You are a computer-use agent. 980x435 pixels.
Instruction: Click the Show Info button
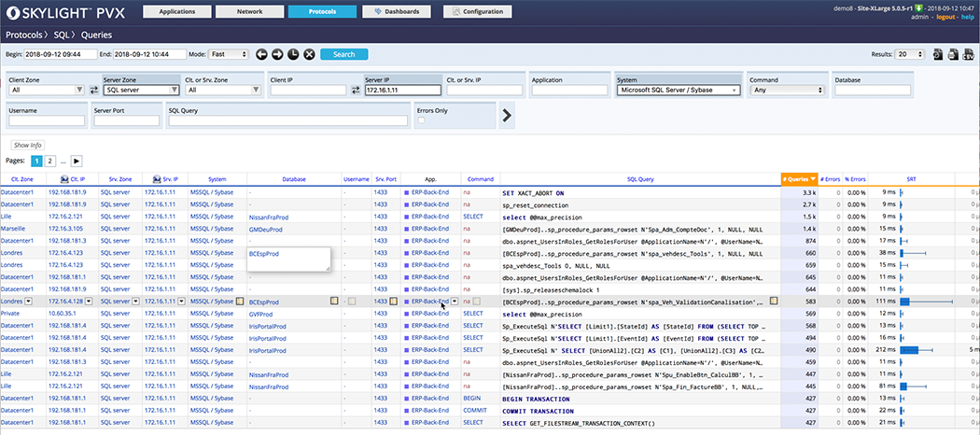point(27,145)
